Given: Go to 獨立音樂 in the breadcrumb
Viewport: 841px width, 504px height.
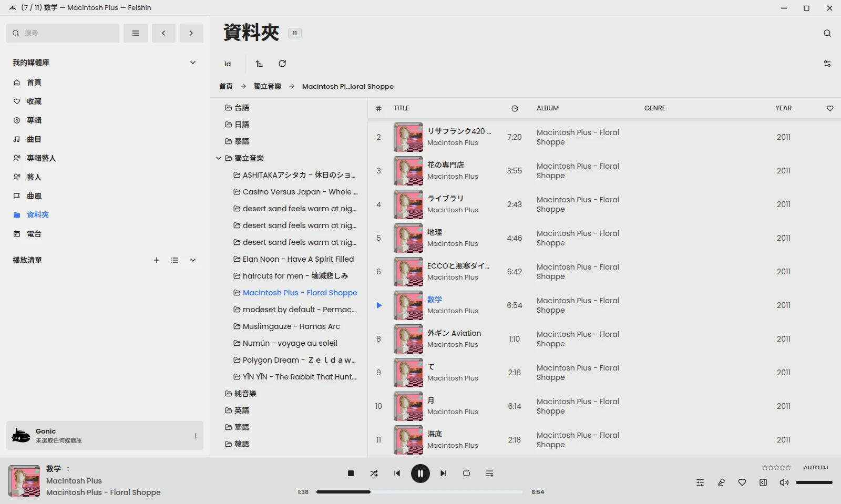Looking at the screenshot, I should pyautogui.click(x=268, y=86).
